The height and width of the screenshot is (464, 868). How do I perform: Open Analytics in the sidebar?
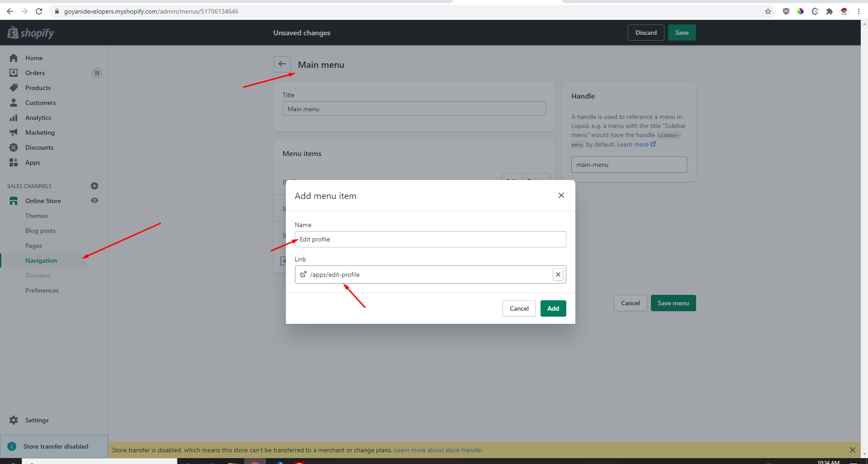[38, 118]
